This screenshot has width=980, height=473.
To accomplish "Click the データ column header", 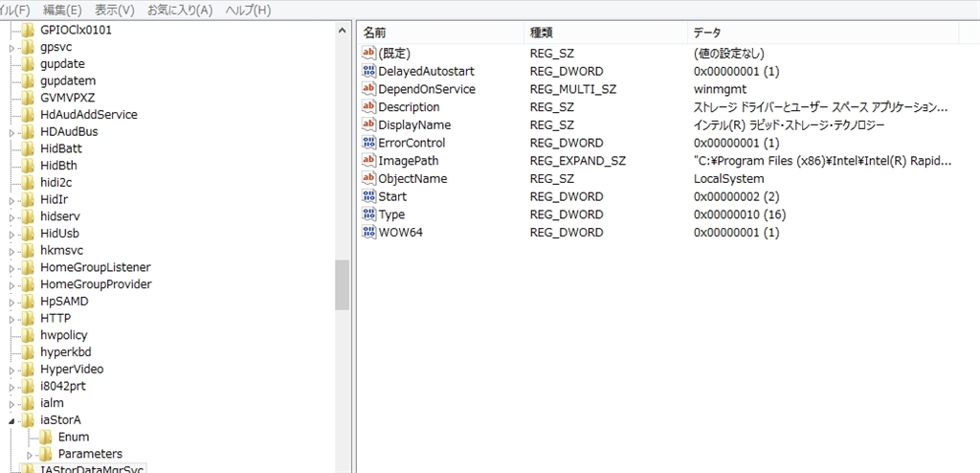I will pyautogui.click(x=824, y=33).
